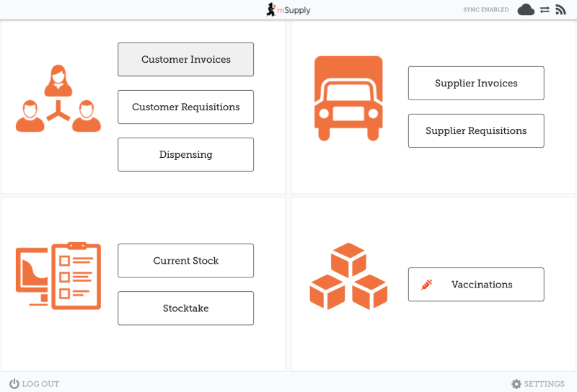Open Supplier Requisitions
This screenshot has height=392, width=577.
(x=476, y=130)
